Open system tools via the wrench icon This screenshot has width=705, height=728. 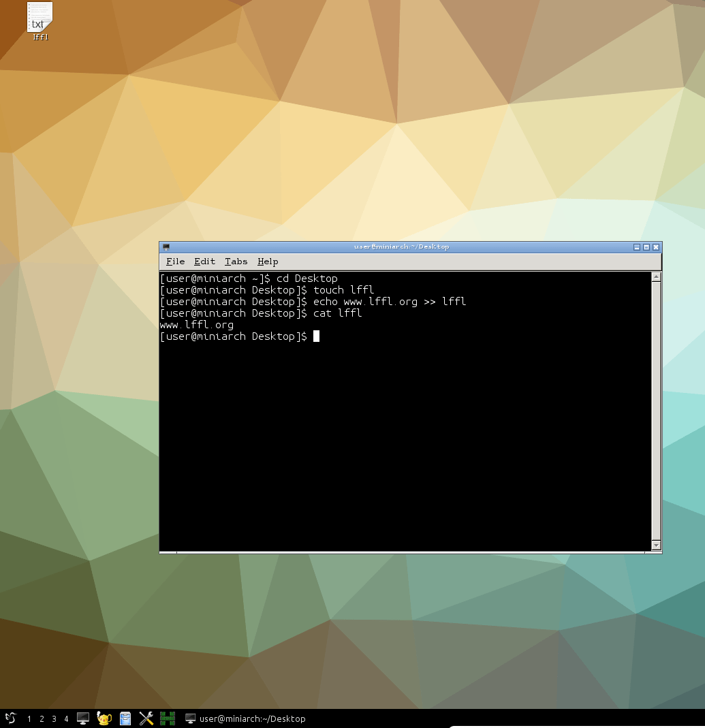(x=146, y=718)
